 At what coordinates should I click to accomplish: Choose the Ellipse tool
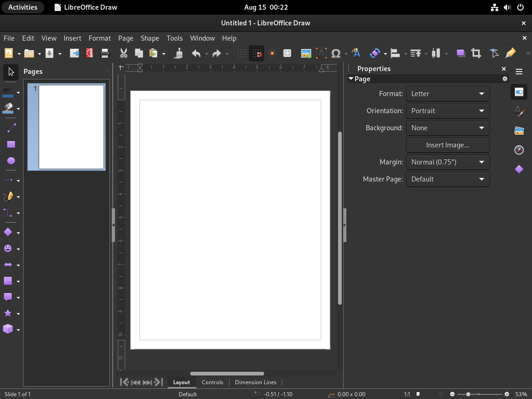click(x=12, y=160)
